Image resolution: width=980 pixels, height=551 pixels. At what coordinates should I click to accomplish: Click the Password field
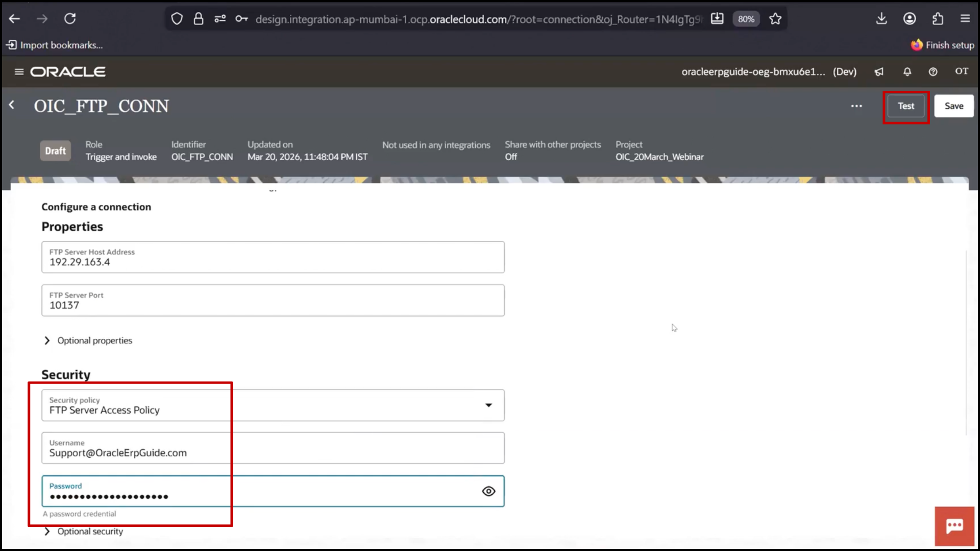pyautogui.click(x=273, y=491)
